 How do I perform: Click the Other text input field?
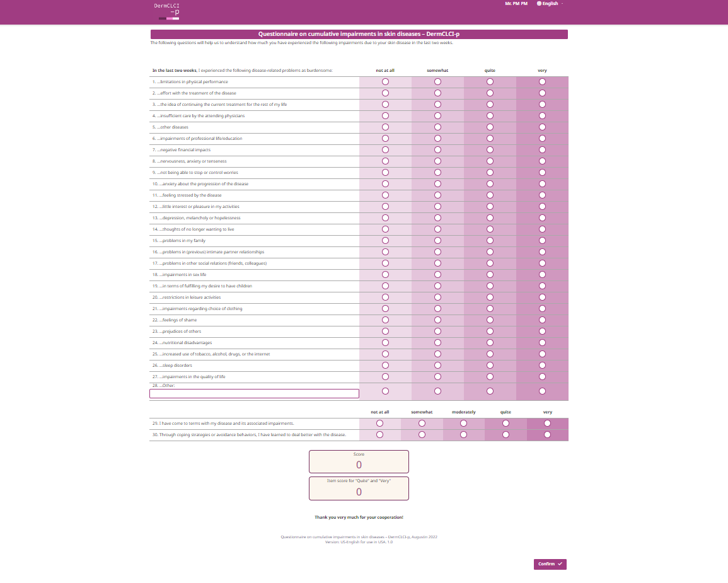pos(254,394)
